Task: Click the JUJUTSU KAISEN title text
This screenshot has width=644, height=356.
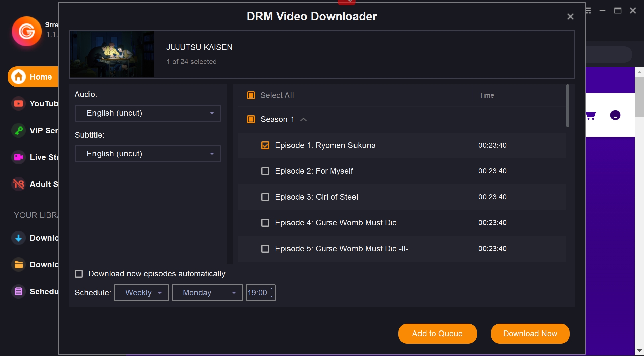Action: [x=199, y=47]
